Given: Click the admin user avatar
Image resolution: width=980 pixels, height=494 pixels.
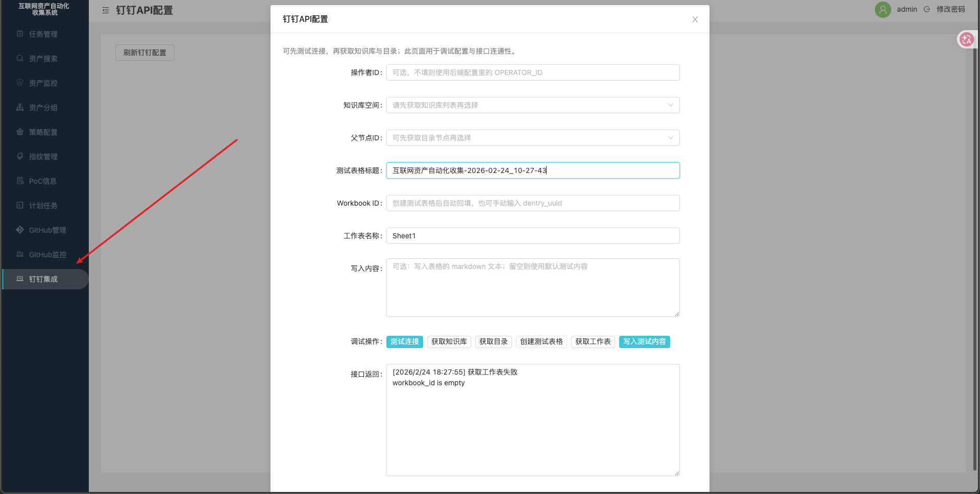Looking at the screenshot, I should click(883, 10).
